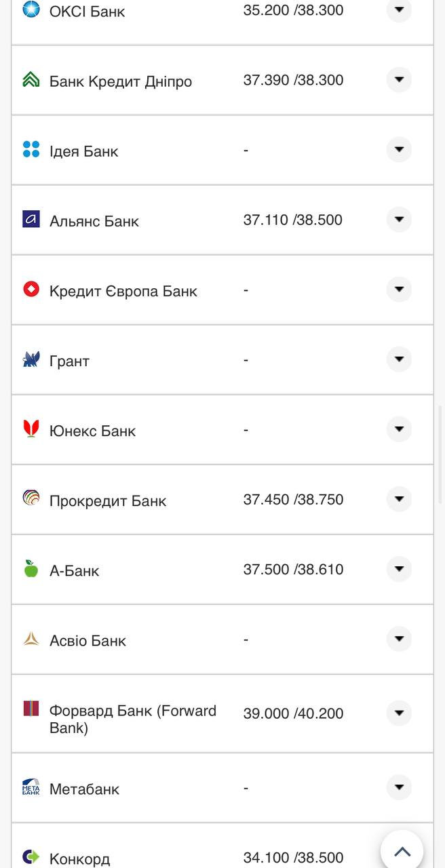Click the page scrollbar thumb

(x=442, y=454)
